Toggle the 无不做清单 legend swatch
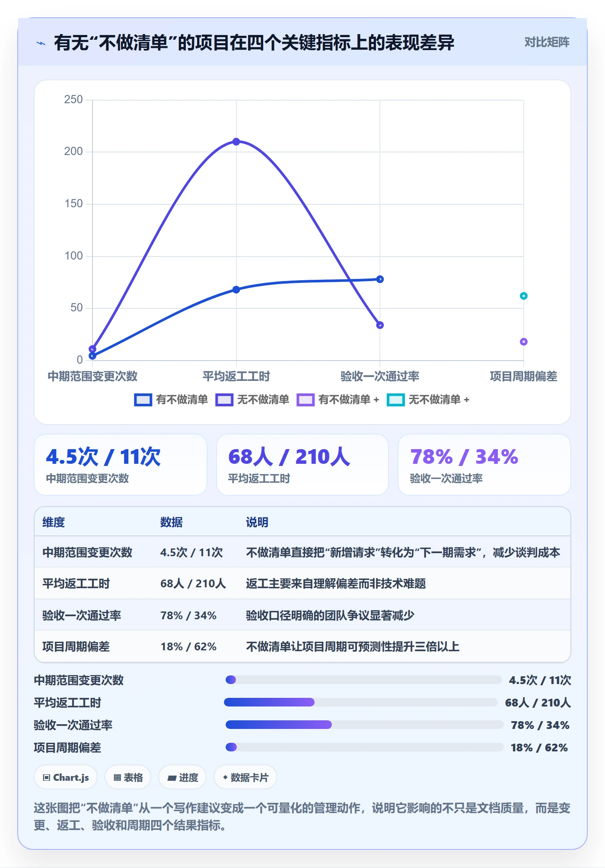The width and height of the screenshot is (605, 868). pyautogui.click(x=224, y=400)
